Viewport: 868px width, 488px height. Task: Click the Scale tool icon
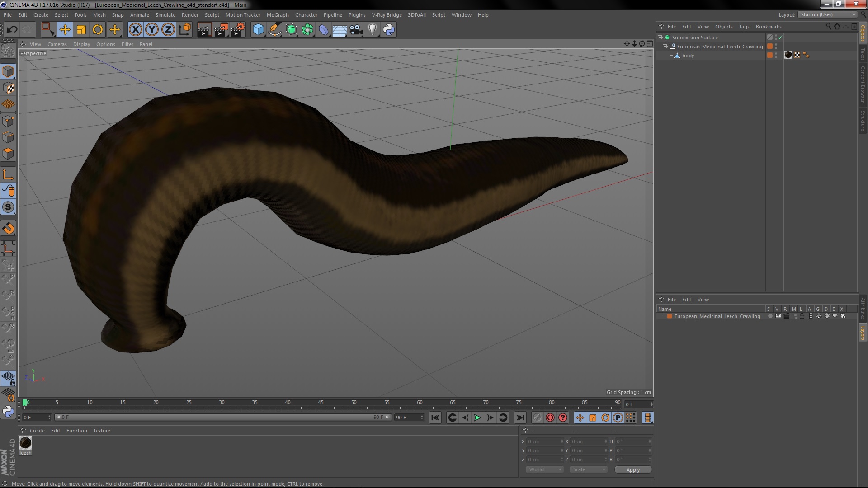(x=81, y=30)
